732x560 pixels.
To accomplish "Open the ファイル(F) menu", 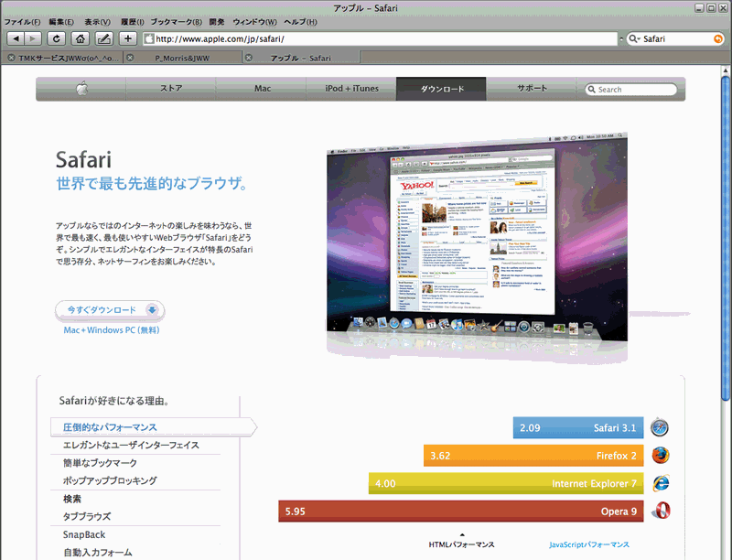I will pos(22,22).
